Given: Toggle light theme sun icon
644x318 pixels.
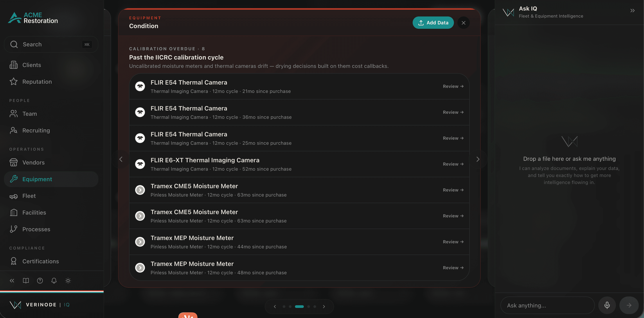Looking at the screenshot, I should pos(68,280).
